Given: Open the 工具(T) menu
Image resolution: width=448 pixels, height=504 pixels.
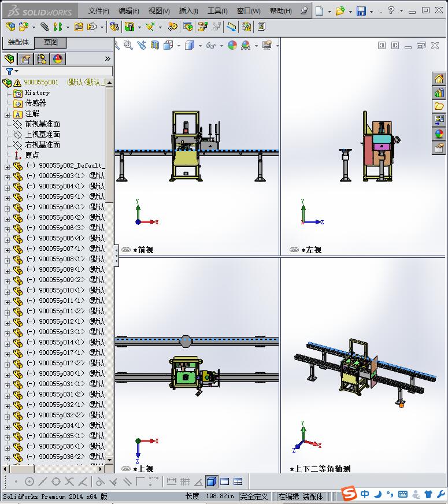Looking at the screenshot, I should click(217, 11).
